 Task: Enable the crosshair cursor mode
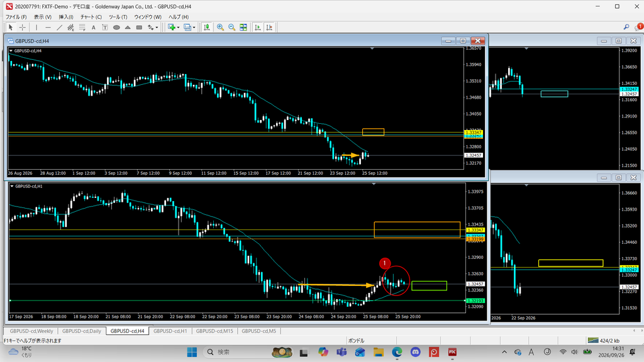pyautogui.click(x=22, y=28)
